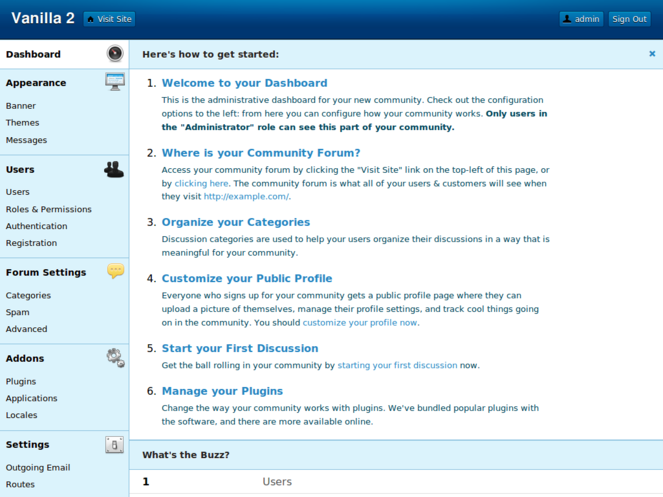Click the Appearance monitor icon

coord(115,82)
